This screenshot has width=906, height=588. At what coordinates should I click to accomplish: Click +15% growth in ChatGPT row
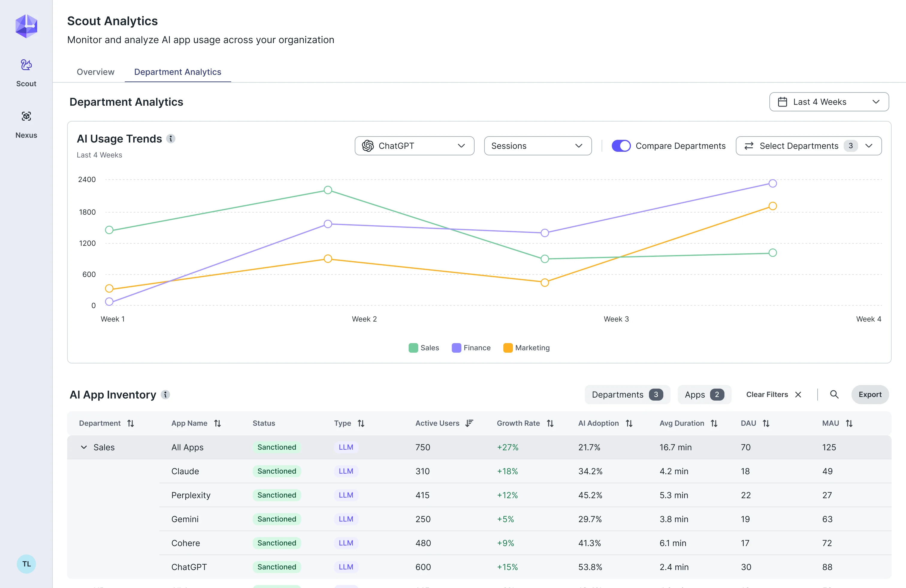[507, 567]
